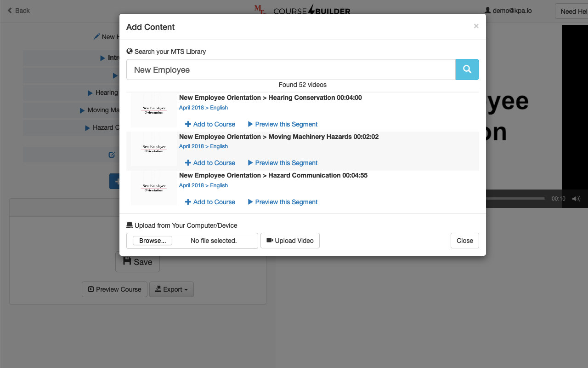Screen dimensions: 588x368
Task: Open Moving Machinery Hazards thumbnail image
Action: click(x=154, y=149)
